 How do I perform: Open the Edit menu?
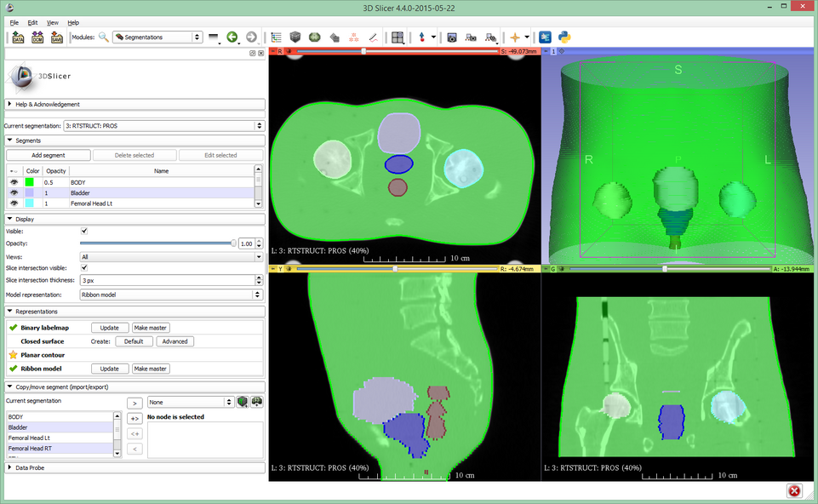[32, 22]
